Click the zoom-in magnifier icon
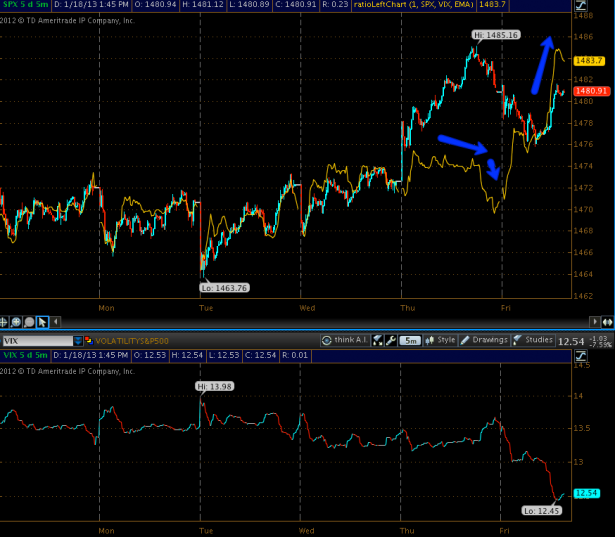The image size is (615, 537). pyautogui.click(x=16, y=322)
